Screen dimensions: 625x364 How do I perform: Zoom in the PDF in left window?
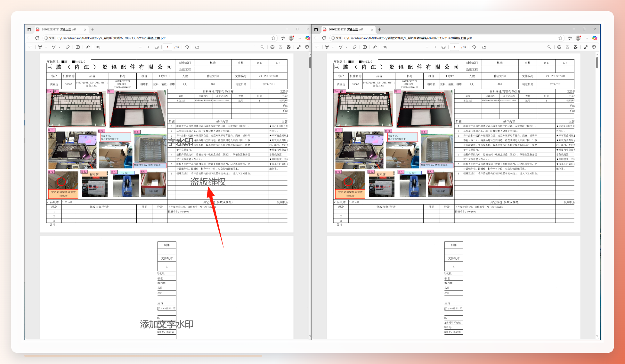148,47
